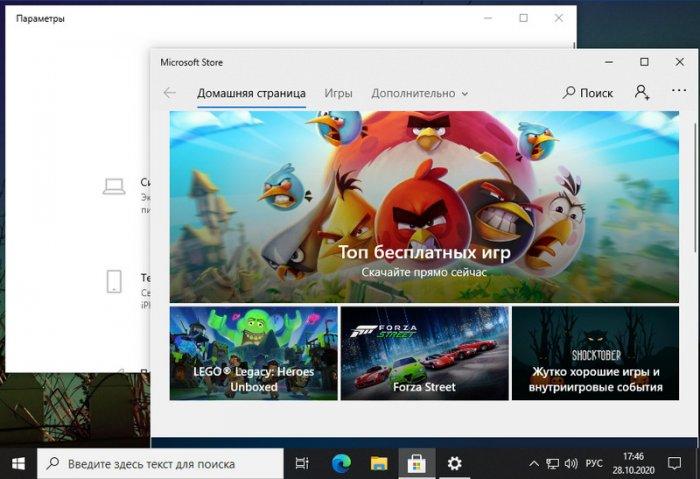Viewport: 700px width, 479px height.
Task: Open the three-dot more options menu
Action: click(x=679, y=91)
